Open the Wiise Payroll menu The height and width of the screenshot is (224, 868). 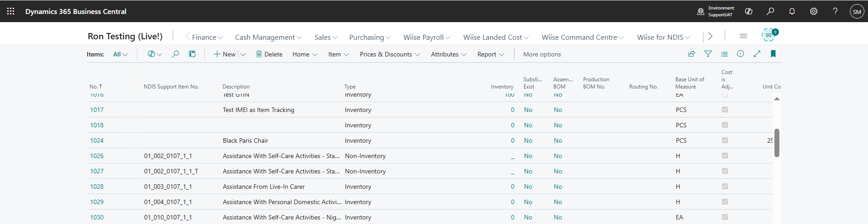click(427, 37)
